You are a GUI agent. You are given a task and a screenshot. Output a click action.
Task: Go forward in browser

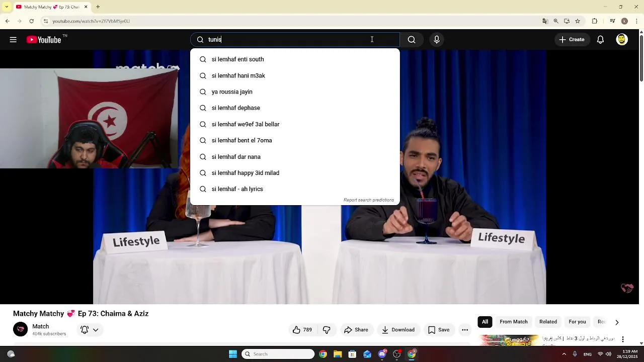pos(20,21)
